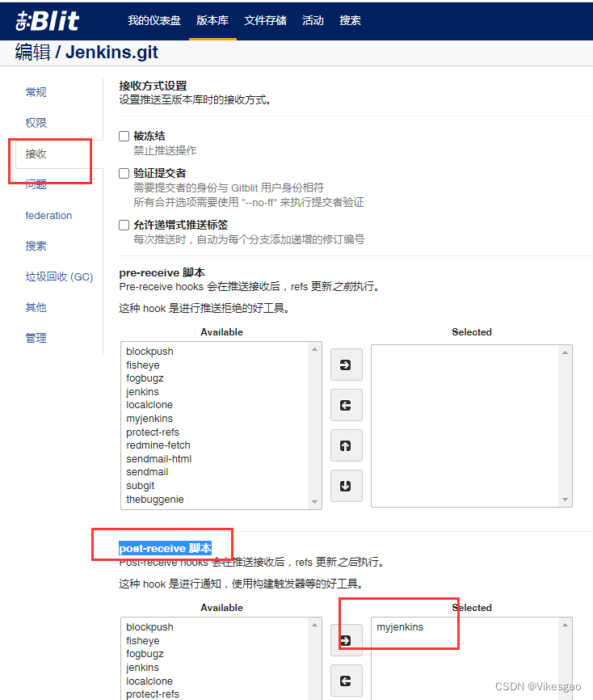Select blockpush in post-receive Available list
This screenshot has height=700, width=593.
(x=149, y=626)
